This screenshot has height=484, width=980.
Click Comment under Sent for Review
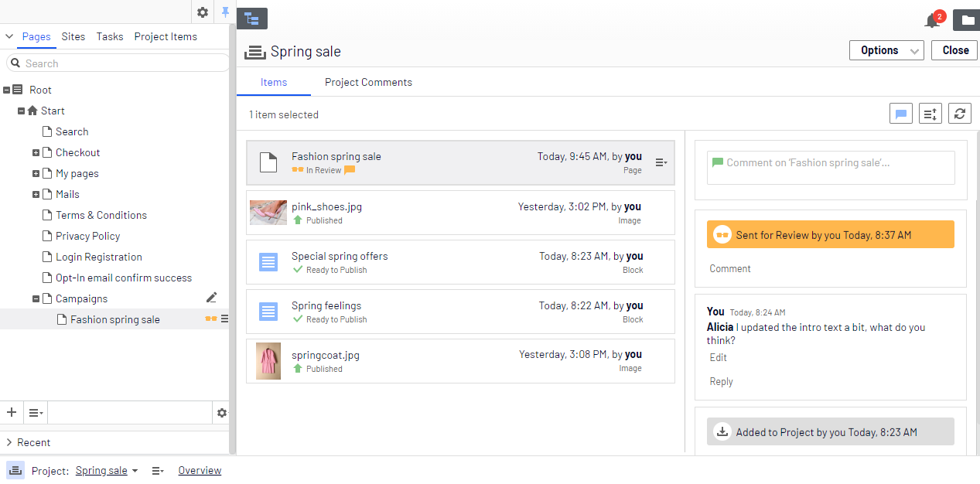(x=730, y=268)
